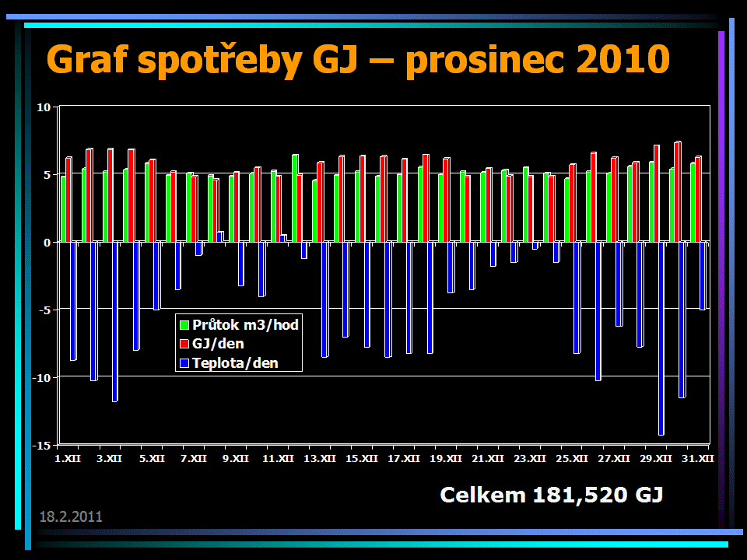Viewport: 747px width, 560px height.
Task: Select the Průtok m3/hod legend label
Action: (x=245, y=325)
